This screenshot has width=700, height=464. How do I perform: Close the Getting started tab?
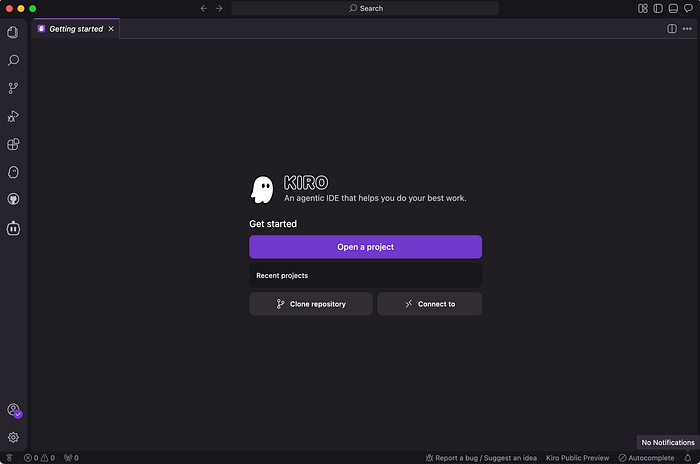111,29
